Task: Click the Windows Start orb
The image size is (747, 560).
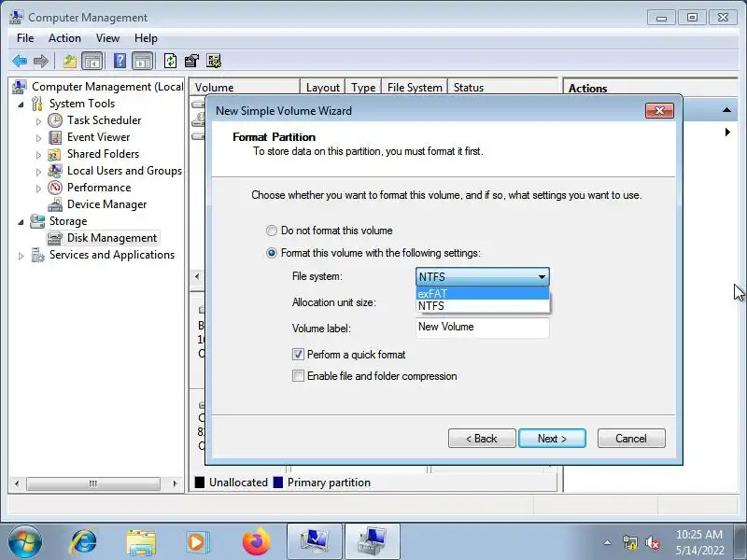Action: pos(25,542)
